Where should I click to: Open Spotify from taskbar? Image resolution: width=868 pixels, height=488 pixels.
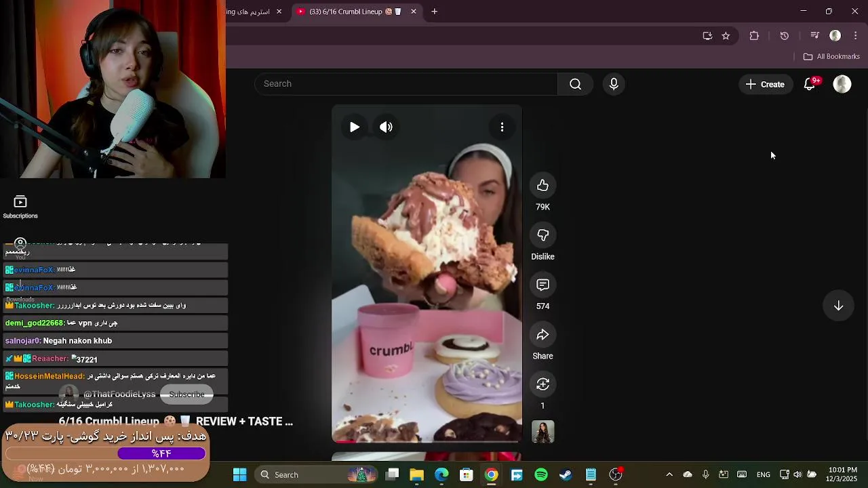(540, 474)
